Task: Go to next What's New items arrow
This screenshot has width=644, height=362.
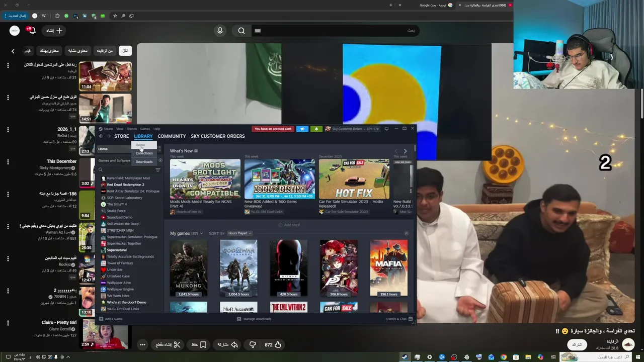Action: [405, 151]
